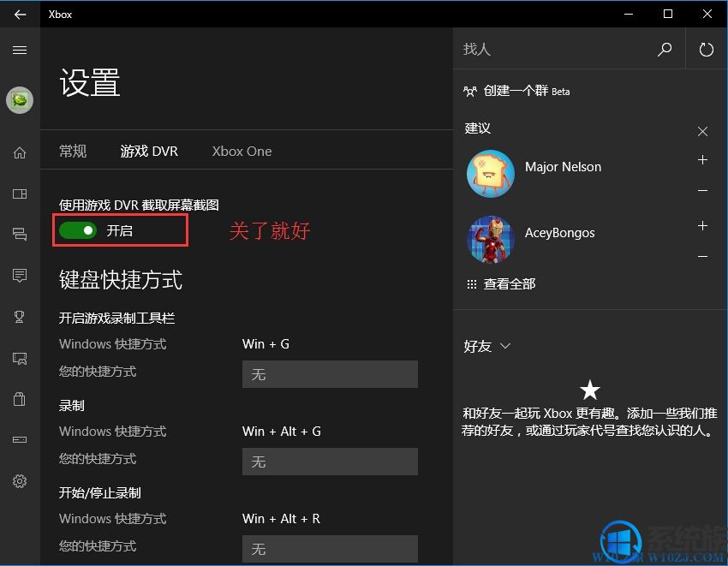Viewport: 728px width, 566px height.
Task: Open the user profile avatar
Action: coord(20,100)
